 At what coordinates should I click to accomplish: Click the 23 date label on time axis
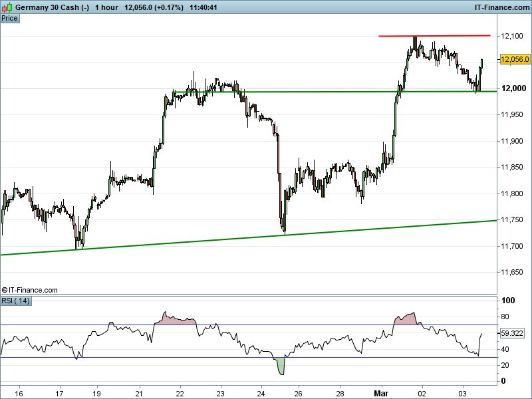221,394
